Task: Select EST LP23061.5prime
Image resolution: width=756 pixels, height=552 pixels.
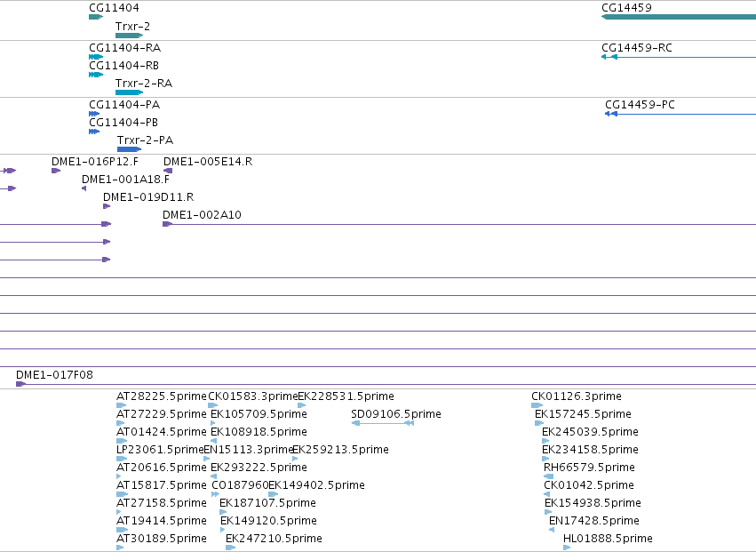Action: click(160, 450)
